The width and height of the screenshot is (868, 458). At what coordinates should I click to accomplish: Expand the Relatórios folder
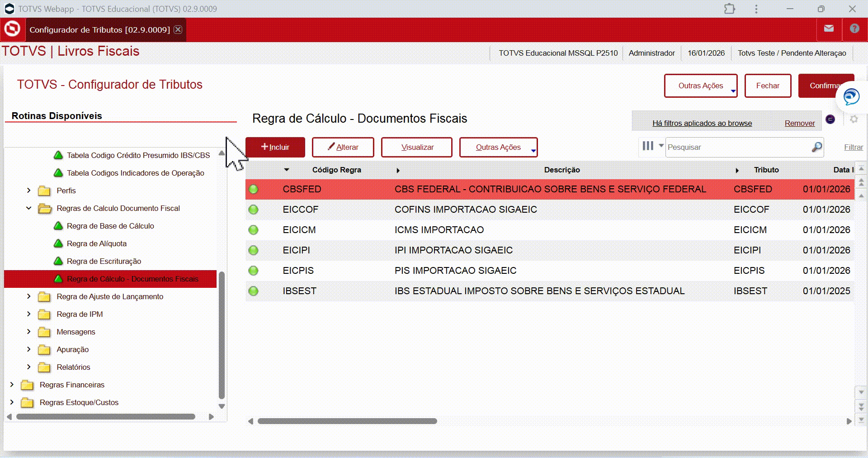tap(29, 367)
